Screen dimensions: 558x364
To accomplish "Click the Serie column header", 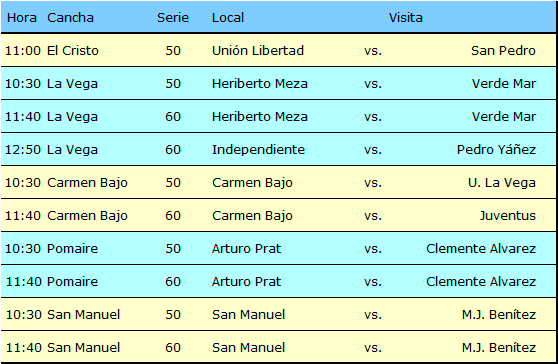I will click(173, 17).
